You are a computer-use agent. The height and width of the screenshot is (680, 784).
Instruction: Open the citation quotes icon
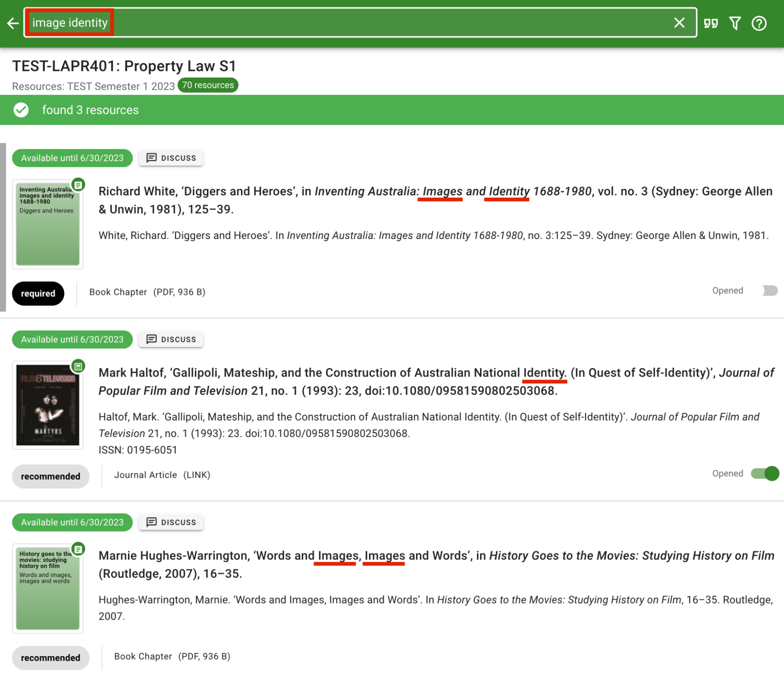pos(710,23)
